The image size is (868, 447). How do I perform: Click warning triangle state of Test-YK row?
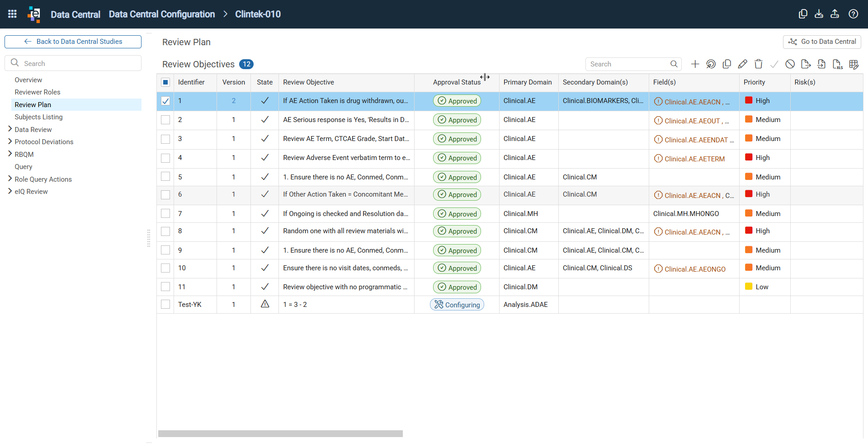(265, 304)
